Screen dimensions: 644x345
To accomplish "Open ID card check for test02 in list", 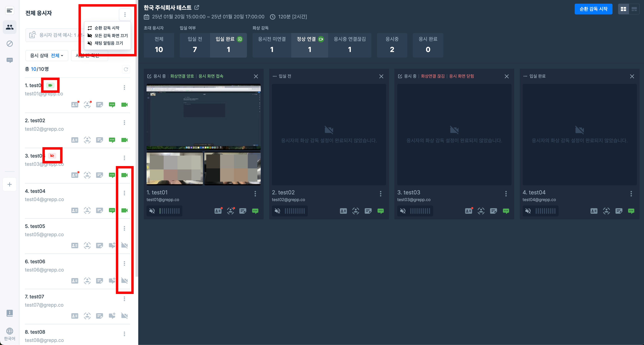I will (75, 140).
